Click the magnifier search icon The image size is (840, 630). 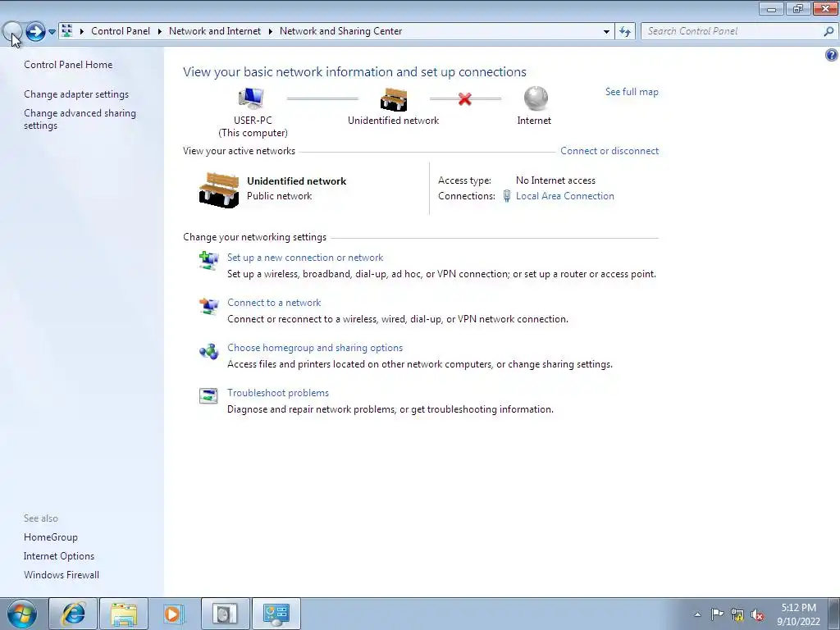(829, 31)
